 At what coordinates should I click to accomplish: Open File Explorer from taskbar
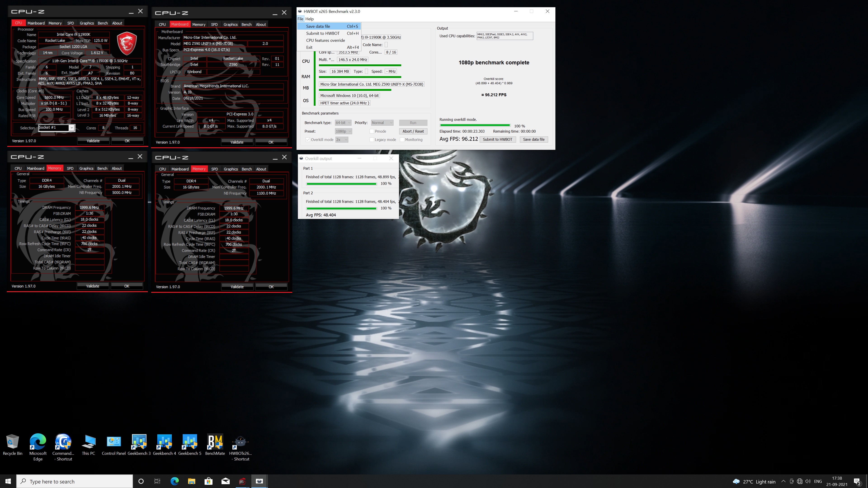pos(191,481)
